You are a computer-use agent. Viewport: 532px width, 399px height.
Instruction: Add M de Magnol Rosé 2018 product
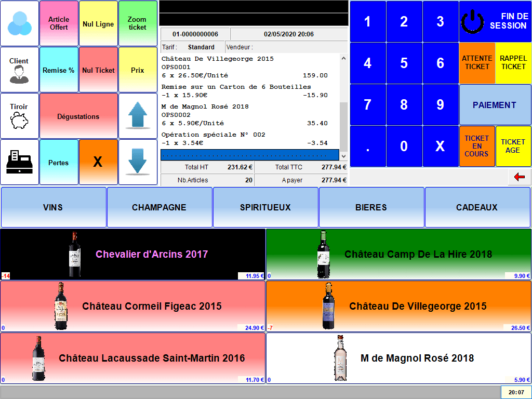[398, 358]
